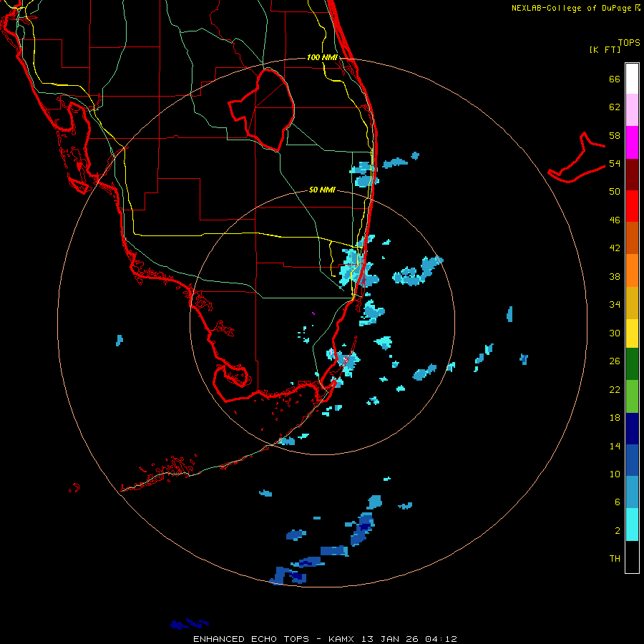
Task: Select the dark green legend color segment
Action: 632,364
